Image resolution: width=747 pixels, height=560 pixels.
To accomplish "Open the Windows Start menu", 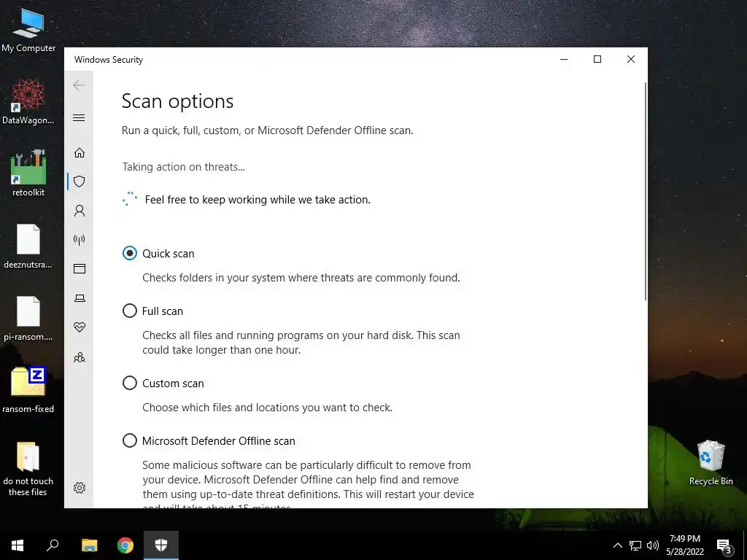I will coord(18,545).
